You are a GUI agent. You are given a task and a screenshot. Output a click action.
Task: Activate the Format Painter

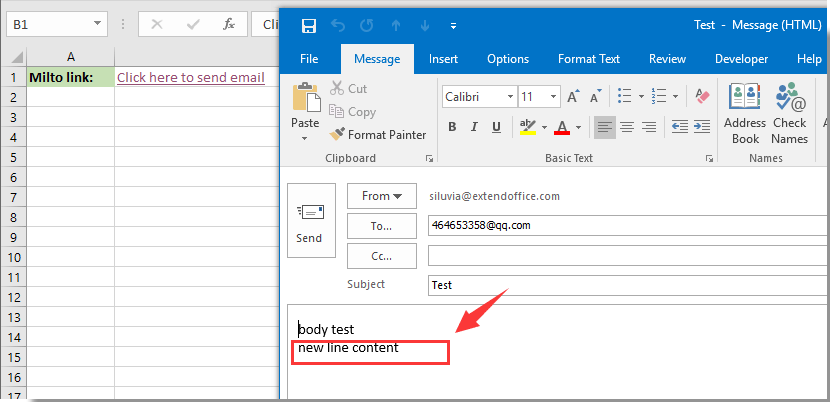[x=377, y=135]
